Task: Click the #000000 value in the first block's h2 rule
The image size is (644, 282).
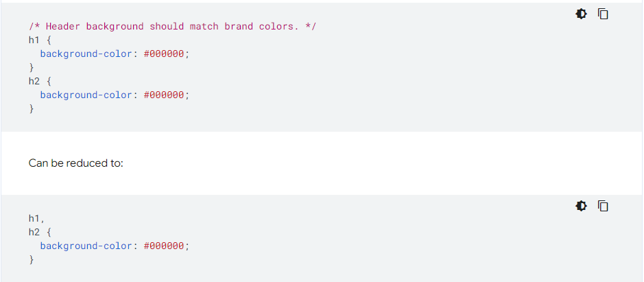Action: click(164, 95)
